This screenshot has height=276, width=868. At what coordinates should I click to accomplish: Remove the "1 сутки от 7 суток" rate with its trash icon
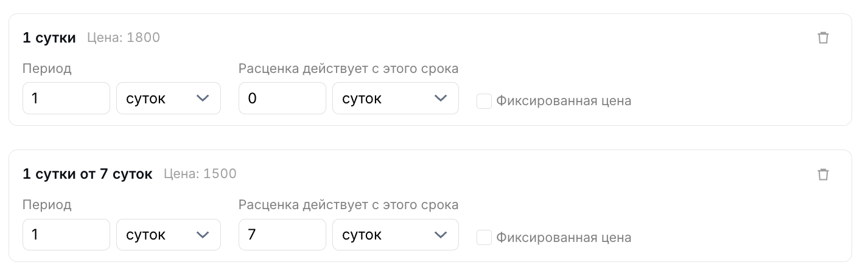pyautogui.click(x=823, y=174)
